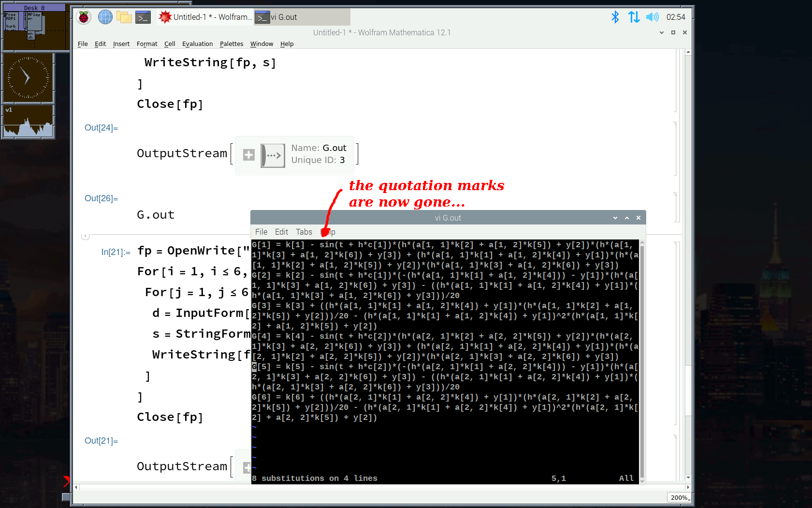
Task: Open Edit menu in vi terminal
Action: click(281, 232)
